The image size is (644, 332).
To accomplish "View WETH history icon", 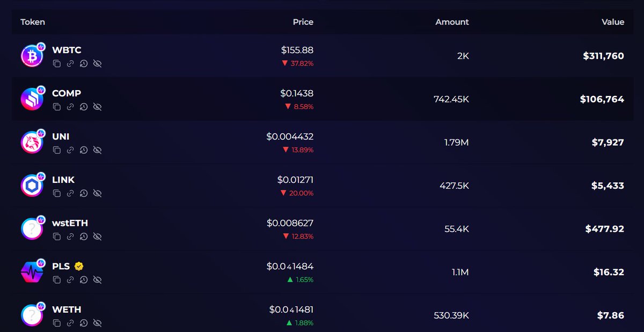I will (84, 323).
